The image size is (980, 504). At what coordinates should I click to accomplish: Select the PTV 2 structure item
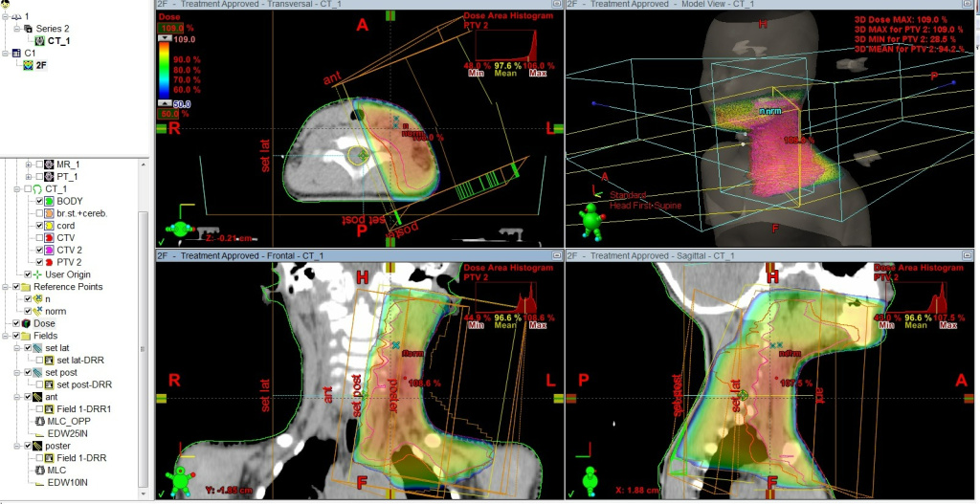coord(69,262)
